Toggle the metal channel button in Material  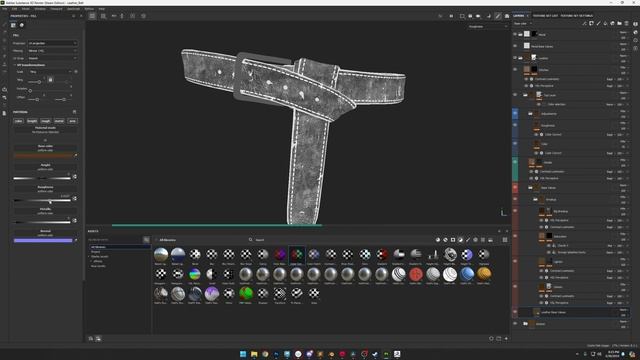coord(59,121)
